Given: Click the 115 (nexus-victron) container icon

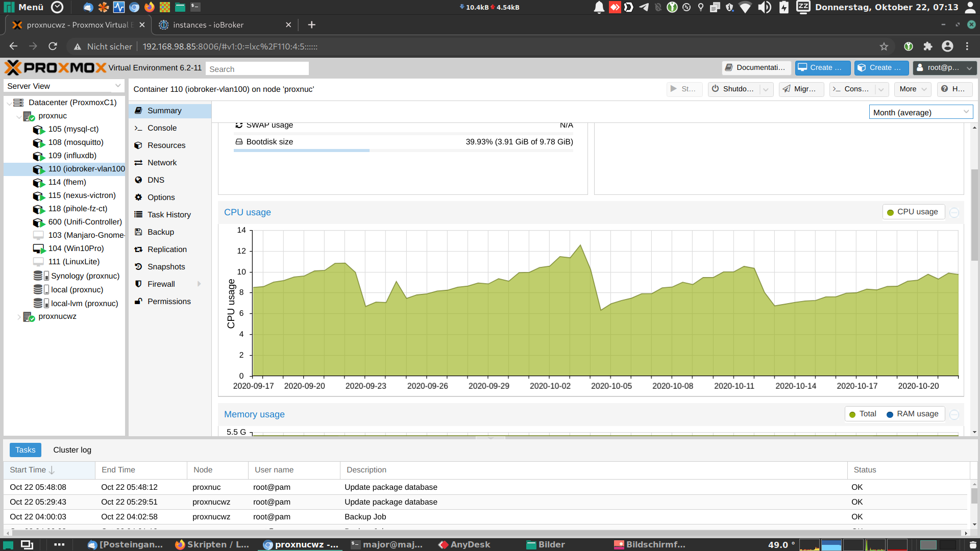Looking at the screenshot, I should tap(39, 196).
